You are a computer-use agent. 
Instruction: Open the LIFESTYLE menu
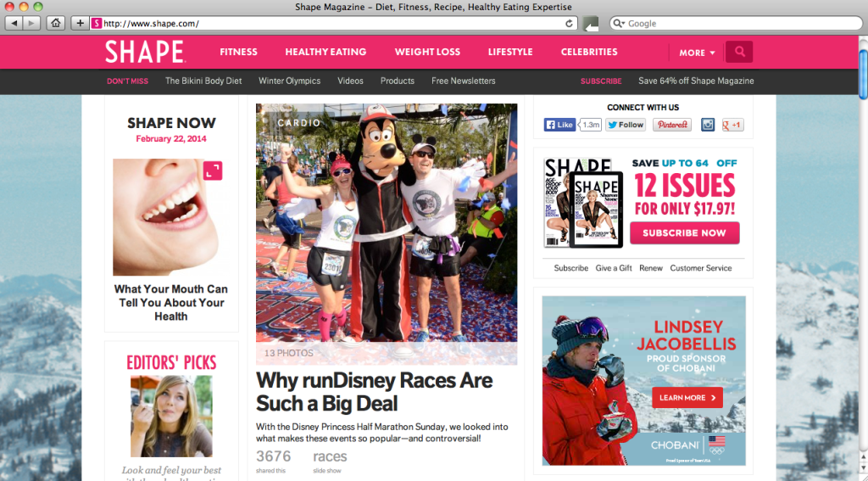click(510, 52)
